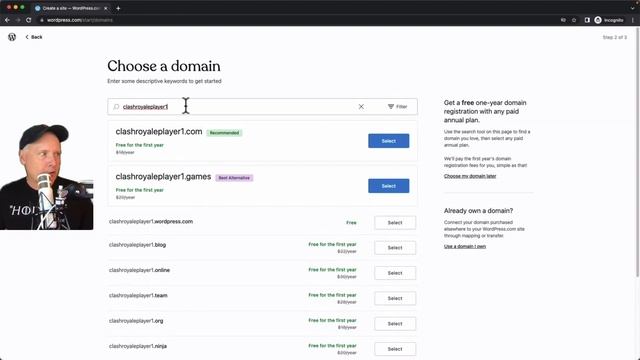Click Choose my domain later link
This screenshot has height=360, width=640.
[470, 176]
